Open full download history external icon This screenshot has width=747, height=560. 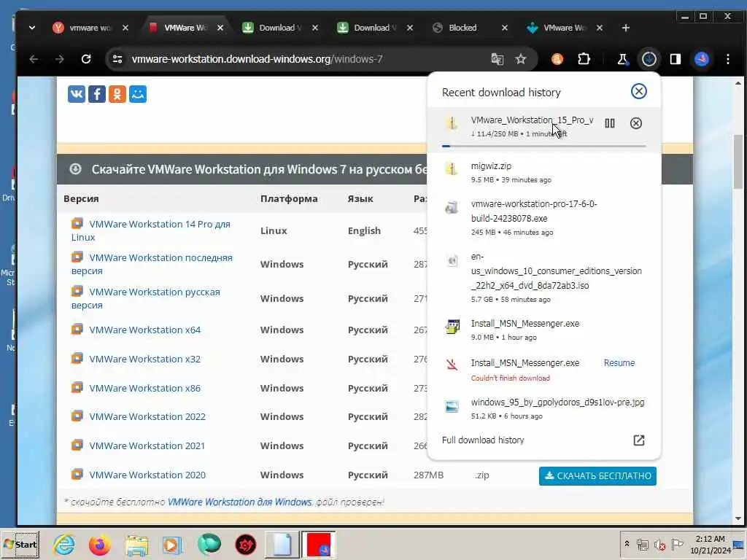(638, 440)
